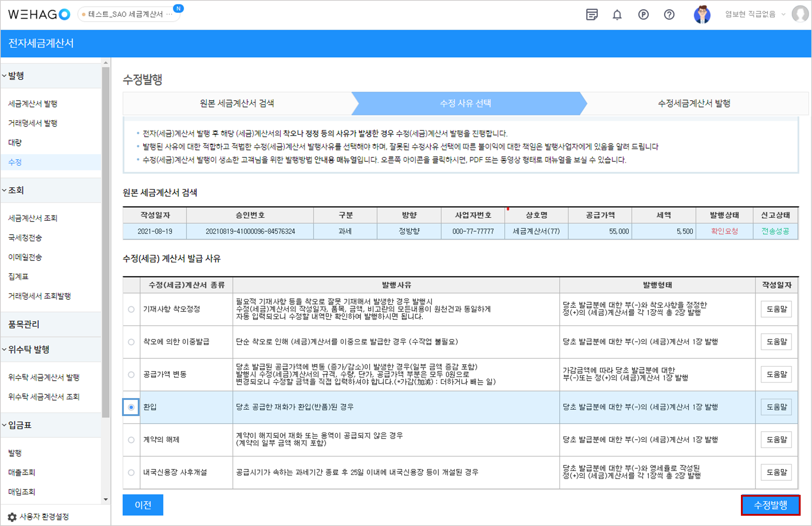Select the 계약의 해제 radio button

131,440
